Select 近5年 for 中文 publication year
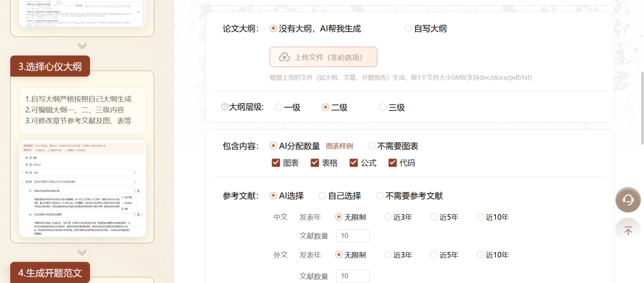The width and height of the screenshot is (644, 283). [x=444, y=217]
